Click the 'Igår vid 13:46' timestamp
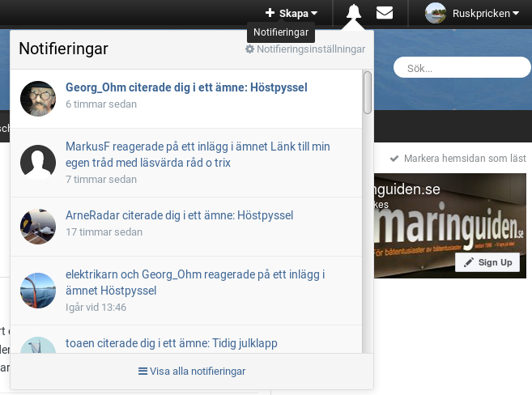Screen dimensions: 532x395 (x=96, y=308)
